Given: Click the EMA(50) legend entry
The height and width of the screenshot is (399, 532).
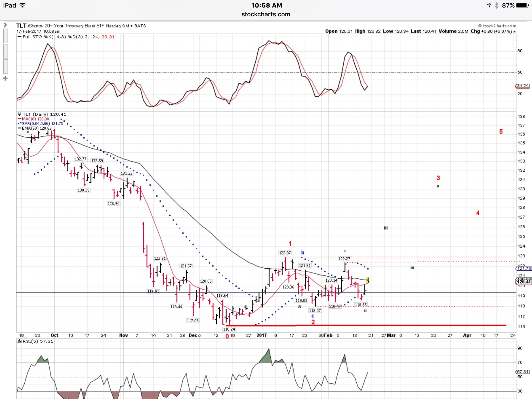Looking at the screenshot, I should tap(35, 128).
